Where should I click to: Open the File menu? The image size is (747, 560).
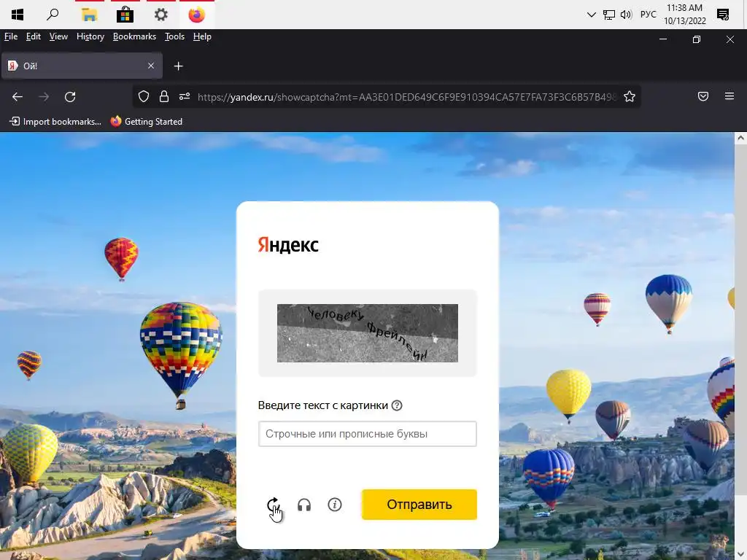11,36
